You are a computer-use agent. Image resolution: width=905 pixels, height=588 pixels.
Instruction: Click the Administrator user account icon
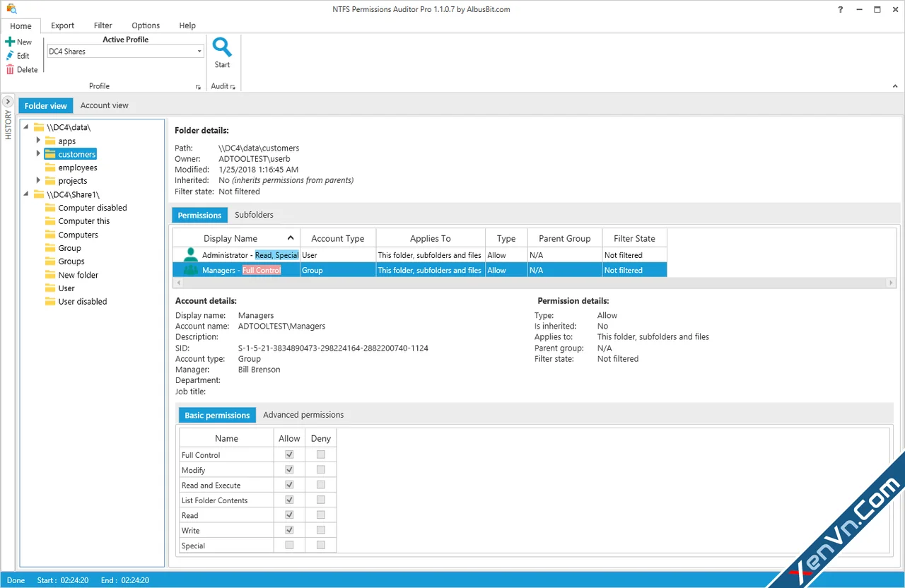pyautogui.click(x=190, y=255)
